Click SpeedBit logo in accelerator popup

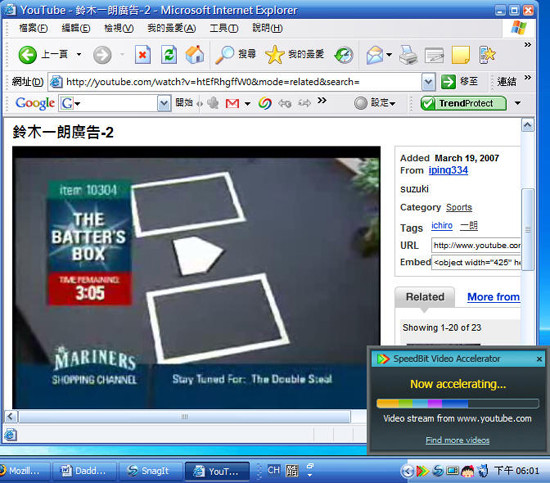tap(383, 359)
